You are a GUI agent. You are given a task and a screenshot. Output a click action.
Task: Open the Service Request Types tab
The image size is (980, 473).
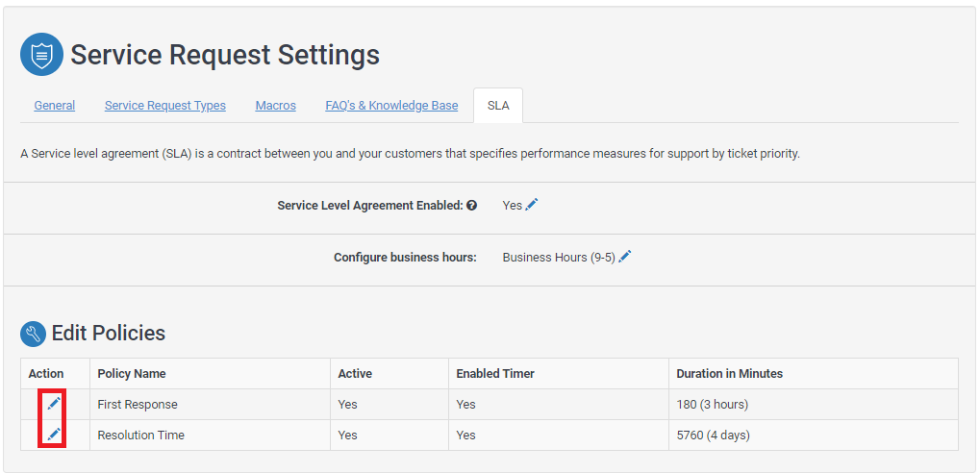pyautogui.click(x=165, y=106)
